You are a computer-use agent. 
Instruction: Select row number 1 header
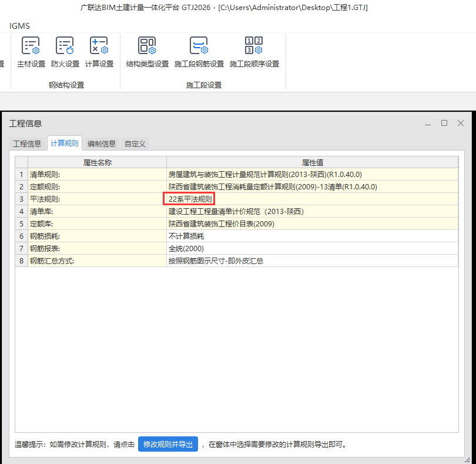pyautogui.click(x=22, y=175)
